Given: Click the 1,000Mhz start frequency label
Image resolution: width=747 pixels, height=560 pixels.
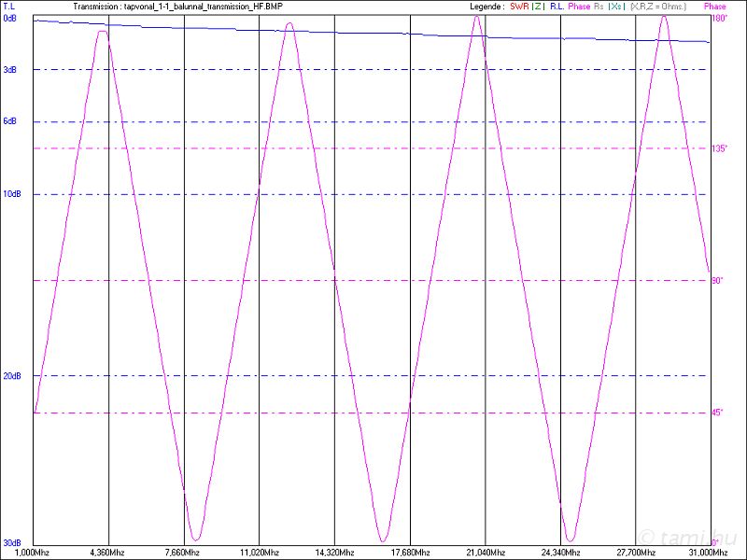Looking at the screenshot, I should click(19, 553).
